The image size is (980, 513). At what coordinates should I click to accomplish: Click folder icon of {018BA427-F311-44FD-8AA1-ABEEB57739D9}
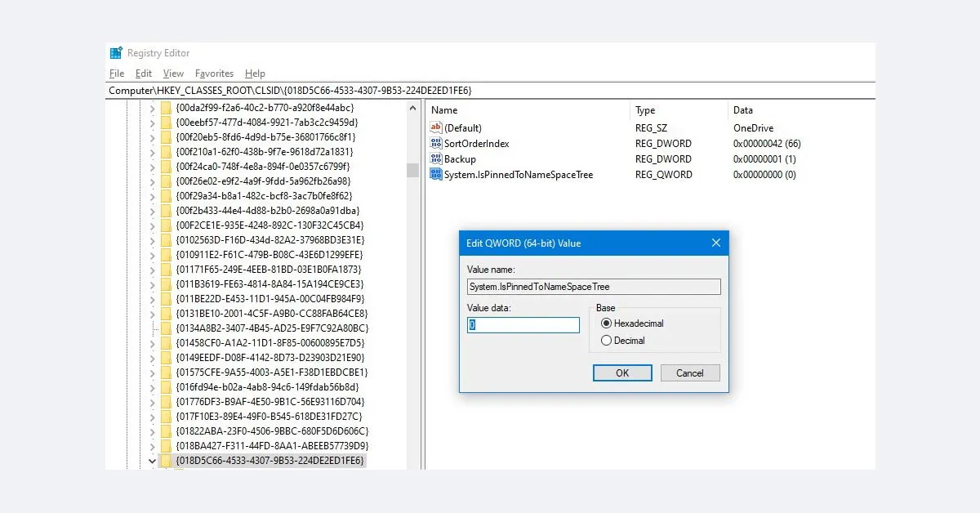(x=166, y=446)
